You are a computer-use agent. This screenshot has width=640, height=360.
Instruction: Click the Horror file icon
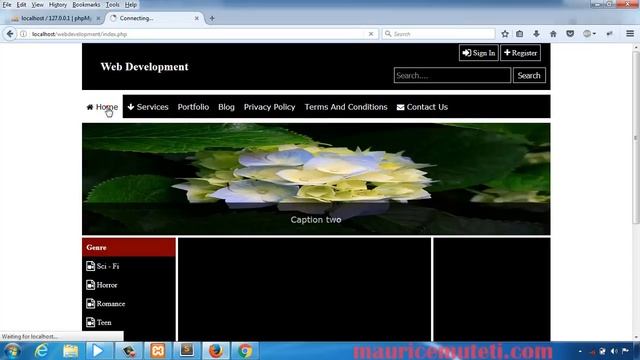tap(91, 285)
